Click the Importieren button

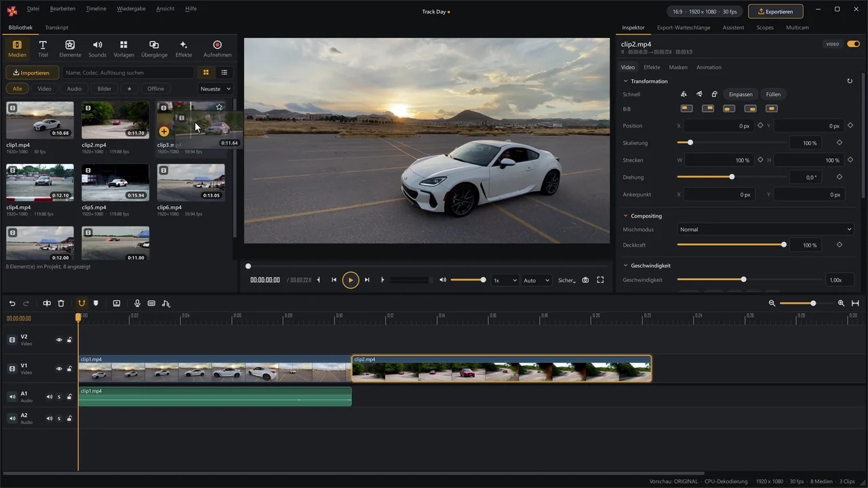point(32,73)
